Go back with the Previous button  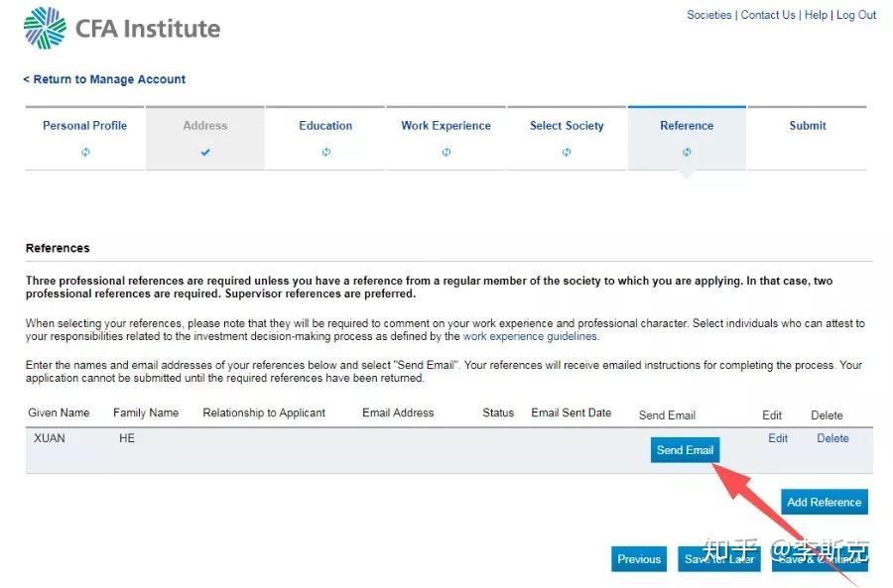coord(639,559)
